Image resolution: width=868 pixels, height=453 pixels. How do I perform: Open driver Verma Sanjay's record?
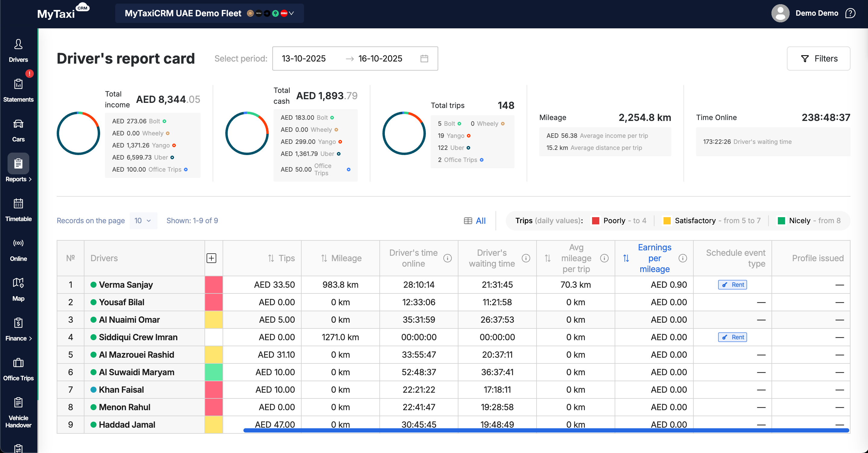click(126, 285)
